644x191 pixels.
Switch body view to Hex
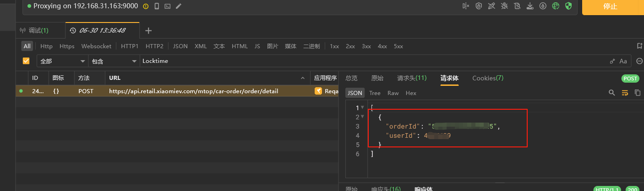pos(411,93)
